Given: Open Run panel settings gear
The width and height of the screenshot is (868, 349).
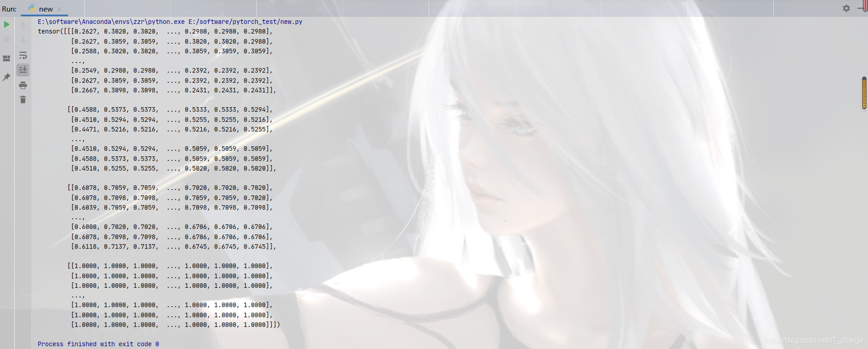Looking at the screenshot, I should click(x=846, y=8).
